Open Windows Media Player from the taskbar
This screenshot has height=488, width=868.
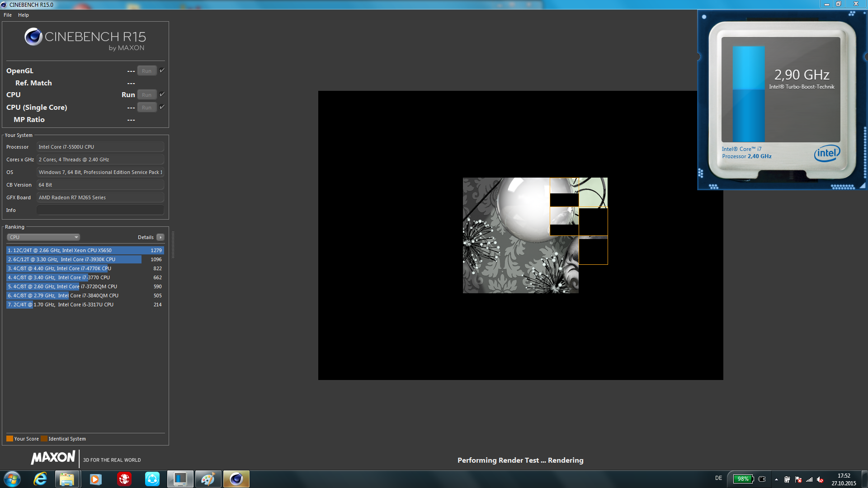[x=95, y=479]
